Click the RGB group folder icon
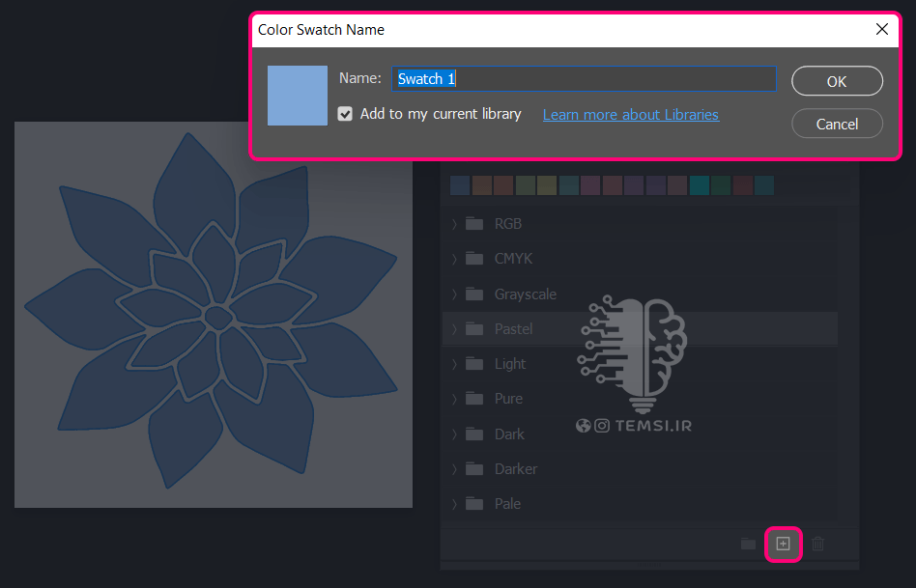This screenshot has height=588, width=916. click(x=474, y=224)
